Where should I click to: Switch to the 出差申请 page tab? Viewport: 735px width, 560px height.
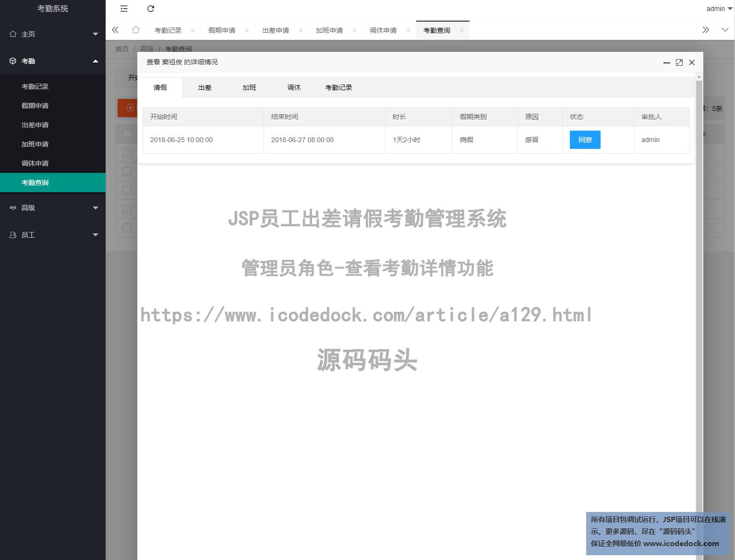[276, 30]
